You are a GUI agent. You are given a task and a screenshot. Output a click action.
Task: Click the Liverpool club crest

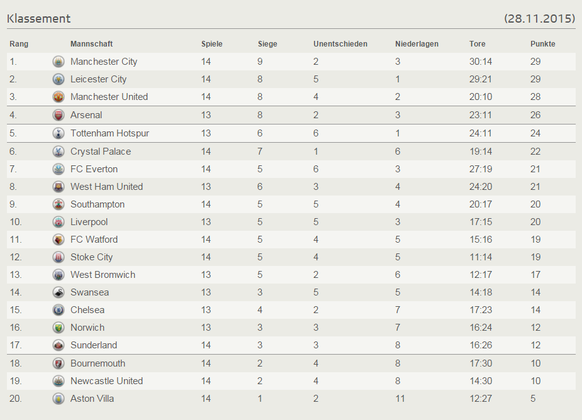[58, 222]
